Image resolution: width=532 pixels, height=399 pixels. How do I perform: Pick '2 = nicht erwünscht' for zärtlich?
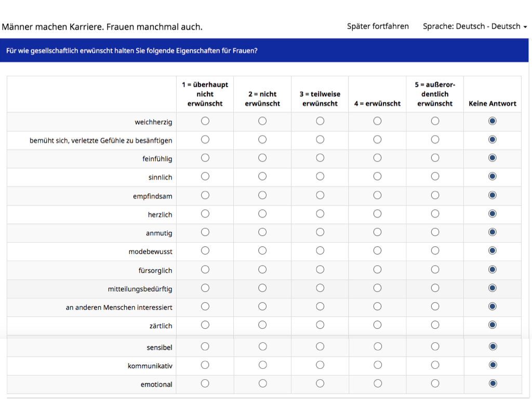(262, 325)
